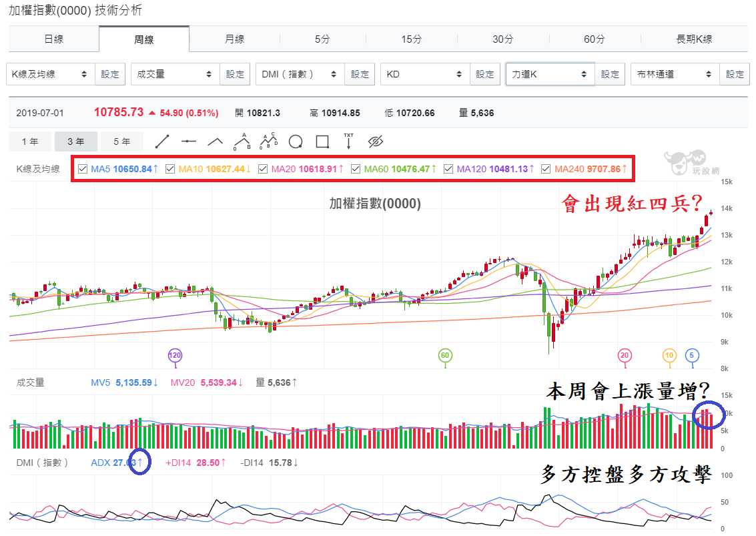
Task: Click the MA120 marker circle on chart
Action: pos(175,356)
